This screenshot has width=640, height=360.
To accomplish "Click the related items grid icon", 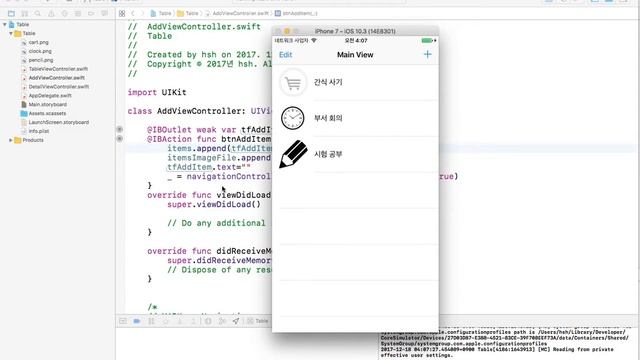I will click(x=122, y=13).
